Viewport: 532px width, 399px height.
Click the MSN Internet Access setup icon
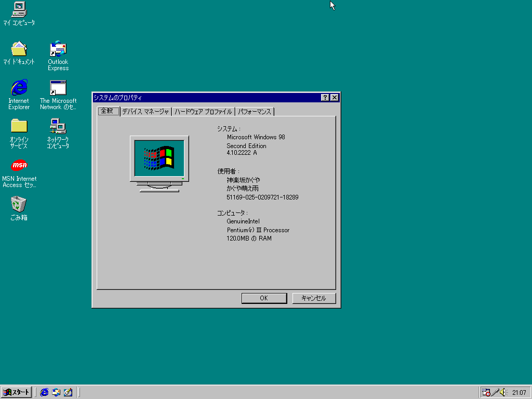[19, 166]
